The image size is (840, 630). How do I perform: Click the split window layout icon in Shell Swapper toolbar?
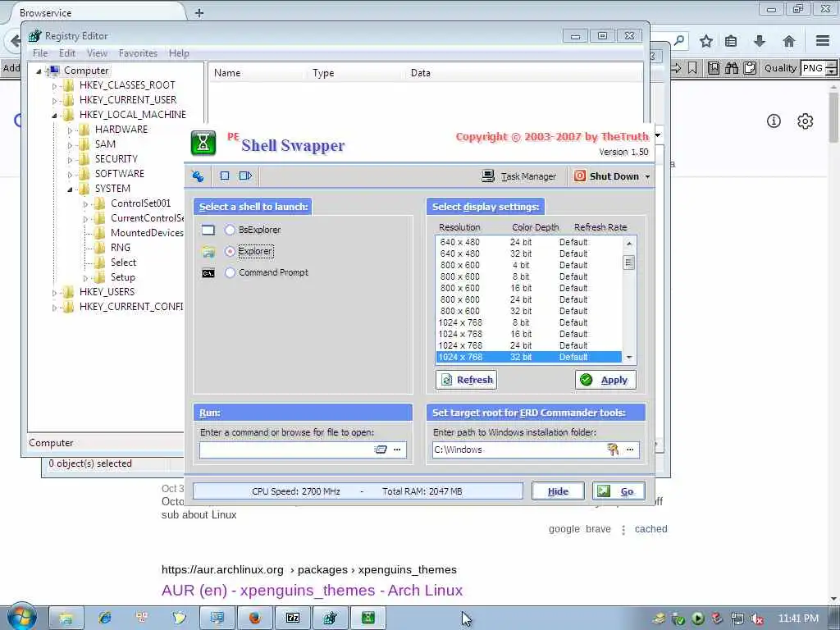point(245,176)
